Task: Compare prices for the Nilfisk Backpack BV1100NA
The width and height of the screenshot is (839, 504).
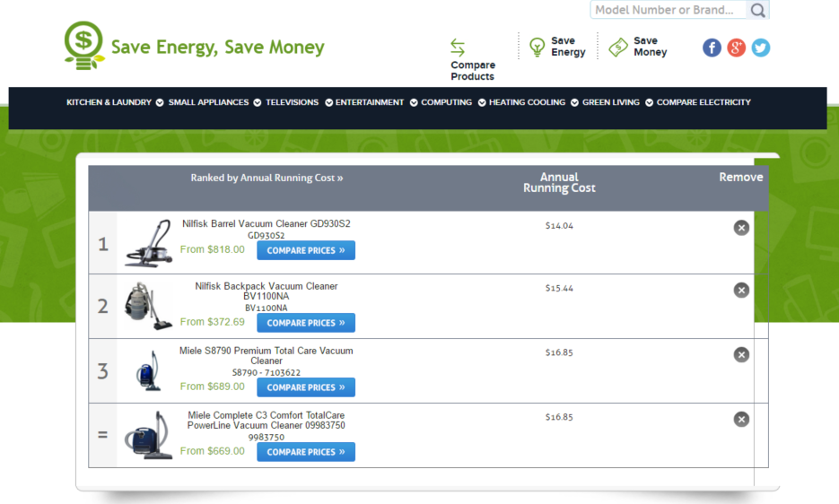Action: point(306,323)
